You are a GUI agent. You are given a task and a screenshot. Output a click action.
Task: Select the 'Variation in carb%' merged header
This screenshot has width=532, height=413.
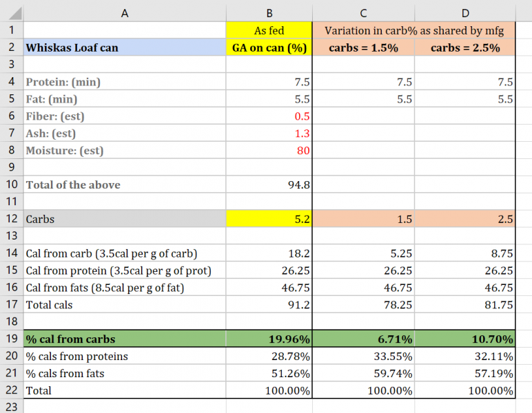(414, 30)
